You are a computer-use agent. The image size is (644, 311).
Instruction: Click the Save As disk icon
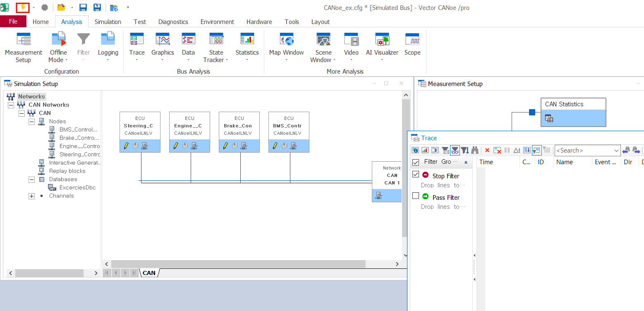[97, 7]
